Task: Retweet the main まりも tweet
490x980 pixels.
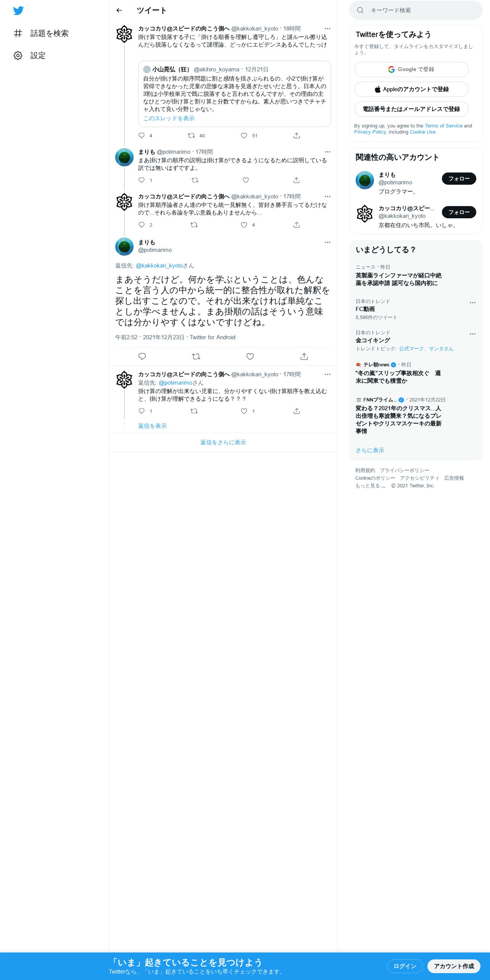Action: tap(196, 356)
